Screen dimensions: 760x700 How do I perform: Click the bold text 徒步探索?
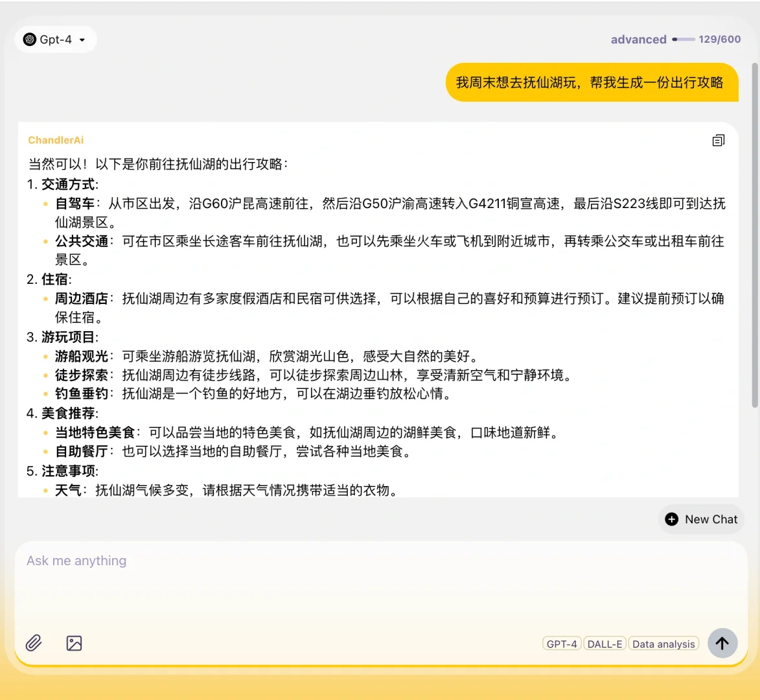pyautogui.click(x=82, y=375)
